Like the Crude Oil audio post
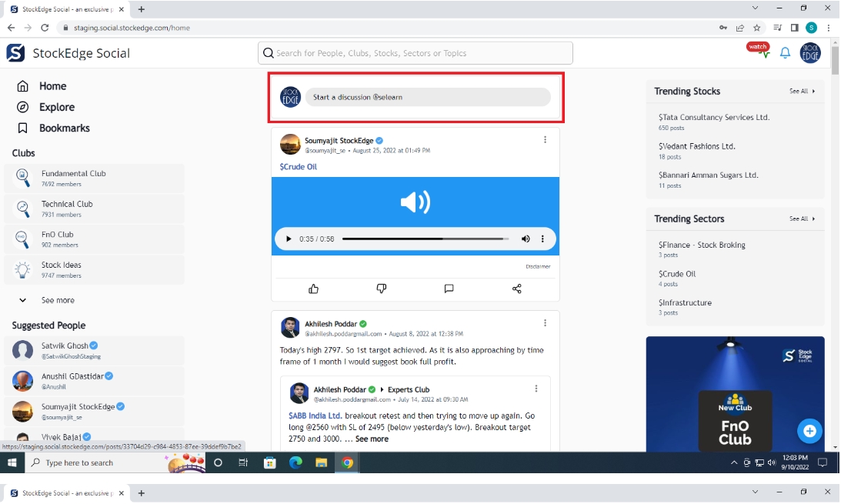841x504 pixels. point(313,289)
